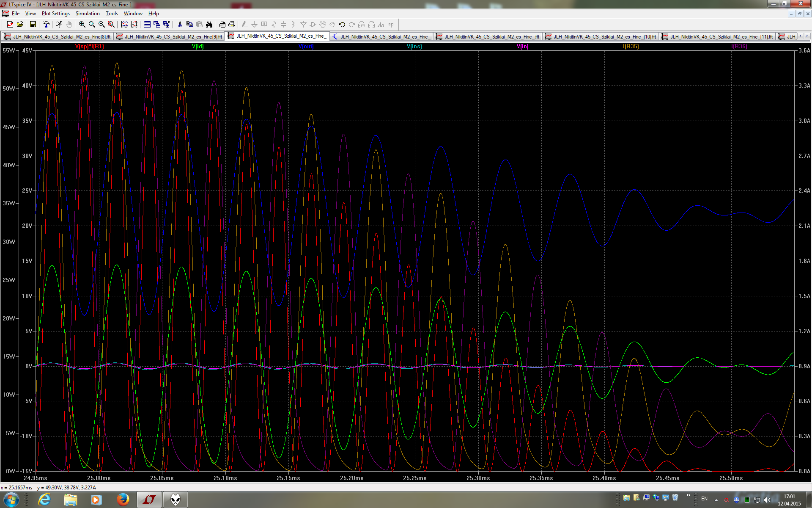Launch Internet Explorer from the taskbar
This screenshot has width=812, height=508.
(44, 500)
